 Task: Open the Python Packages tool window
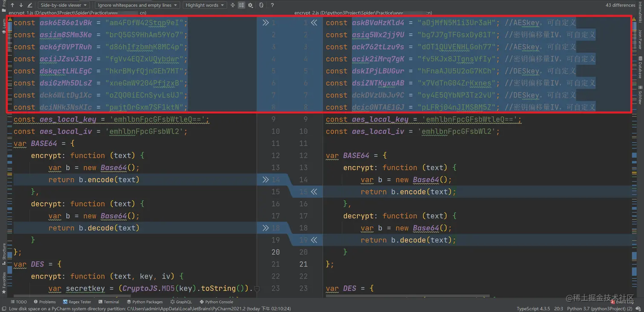click(144, 302)
